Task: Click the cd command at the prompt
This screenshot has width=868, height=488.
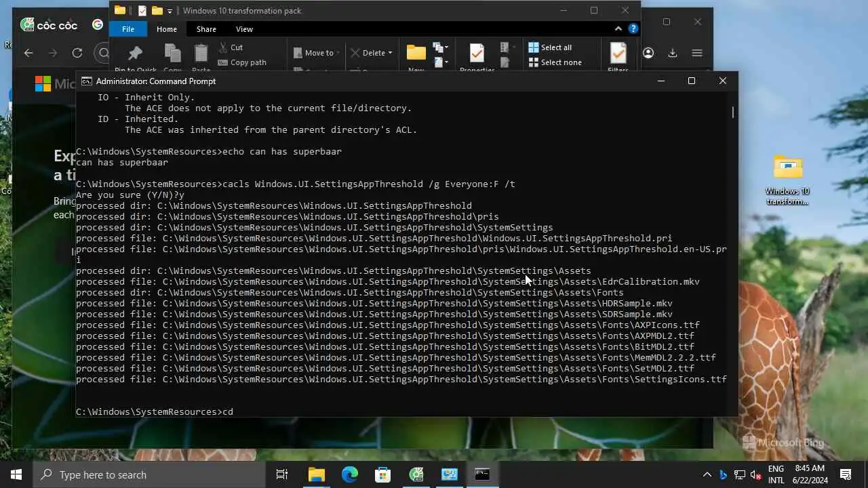Action: pyautogui.click(x=228, y=412)
